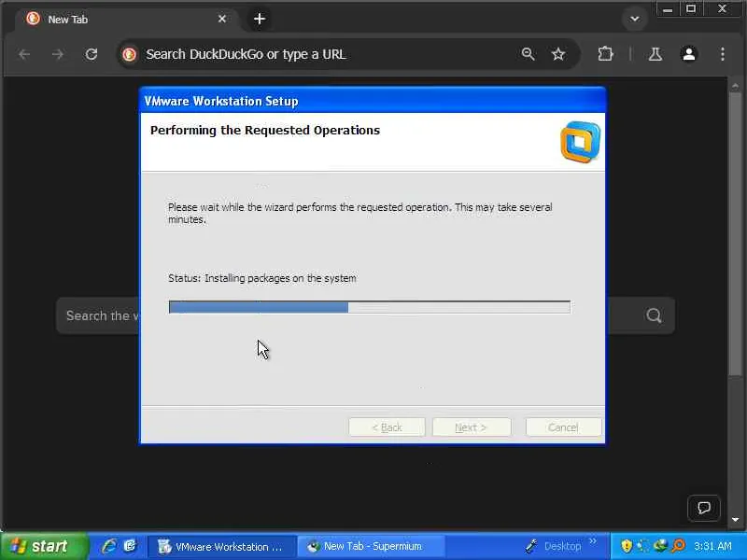This screenshot has height=560, width=747.
Task: Open the experiments flask icon
Action: (655, 54)
